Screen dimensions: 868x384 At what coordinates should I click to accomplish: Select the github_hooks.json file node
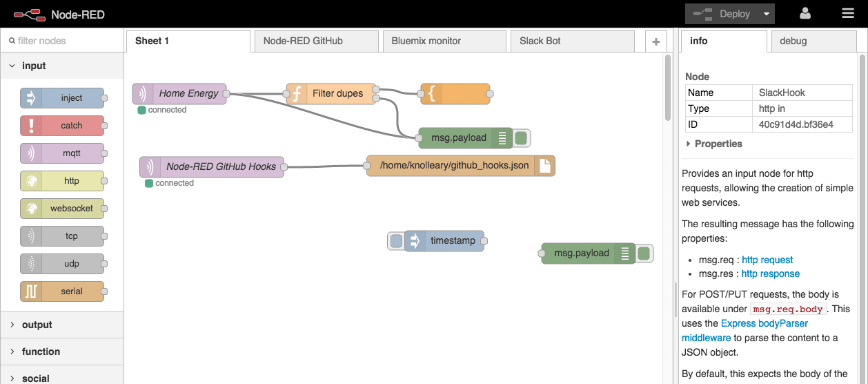point(460,166)
